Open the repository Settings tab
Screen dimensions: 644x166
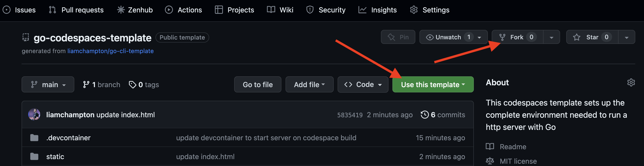[430, 10]
